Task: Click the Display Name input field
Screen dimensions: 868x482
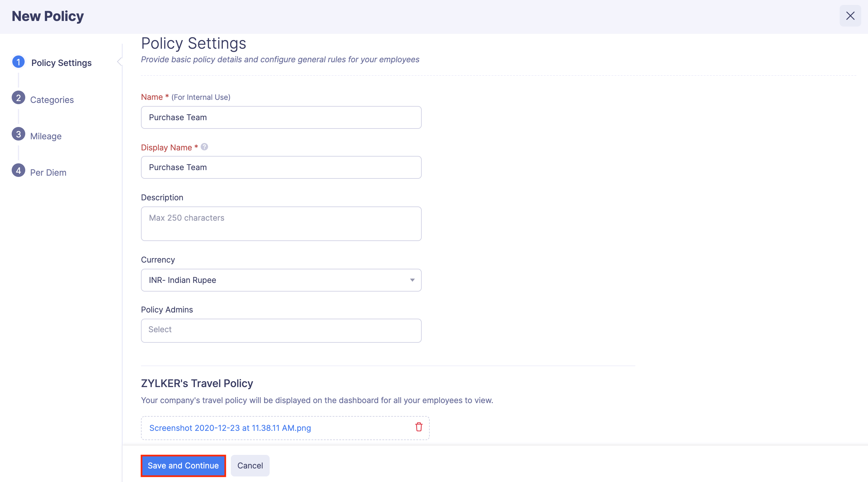Action: (281, 167)
